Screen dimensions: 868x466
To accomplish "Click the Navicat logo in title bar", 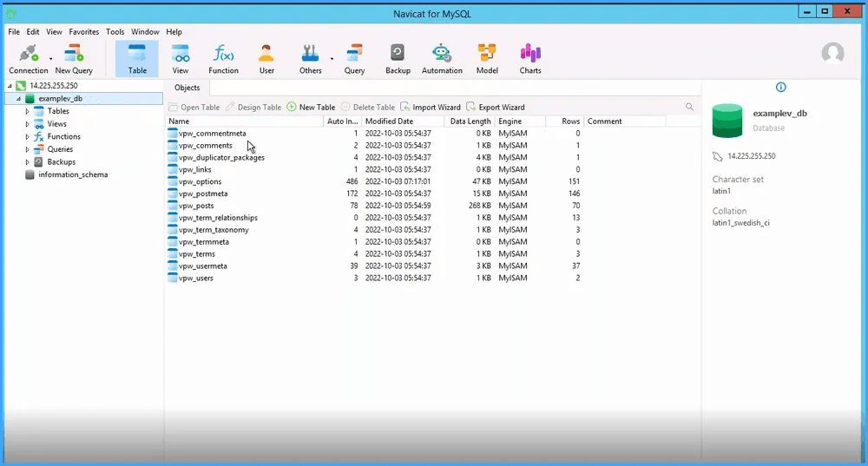I will point(10,13).
